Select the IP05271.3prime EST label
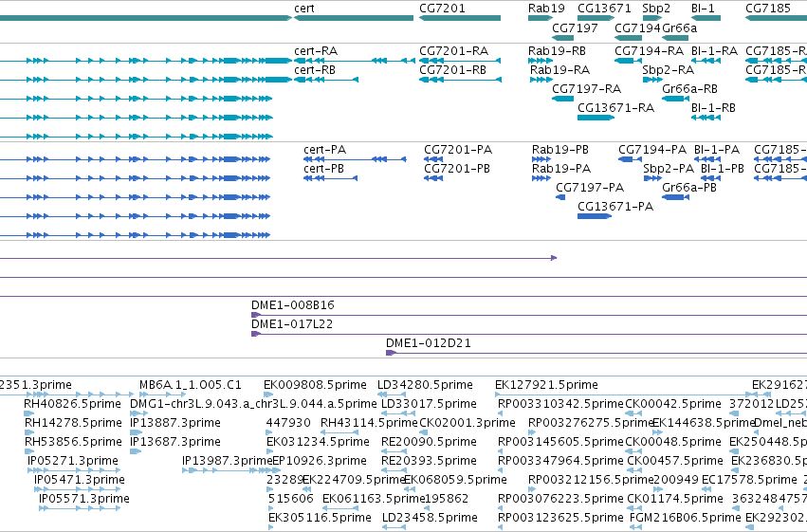This screenshot has width=807, height=532. coord(73,461)
